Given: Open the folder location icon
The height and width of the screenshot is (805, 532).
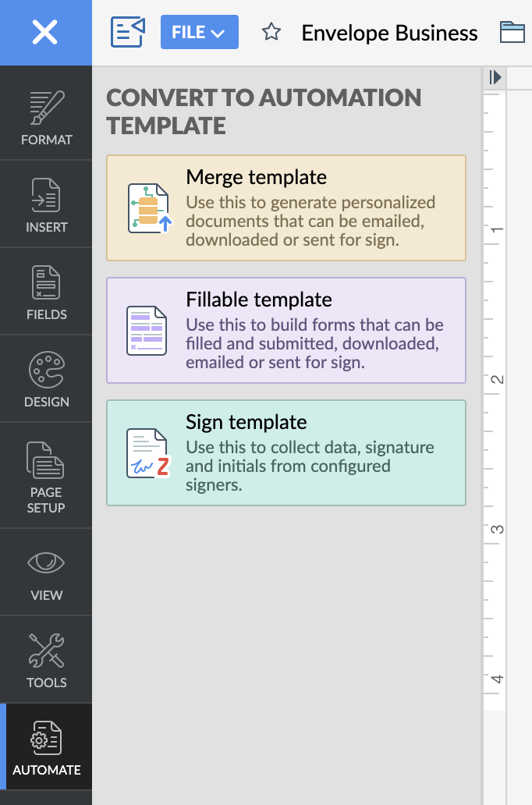Looking at the screenshot, I should pyautogui.click(x=512, y=33).
